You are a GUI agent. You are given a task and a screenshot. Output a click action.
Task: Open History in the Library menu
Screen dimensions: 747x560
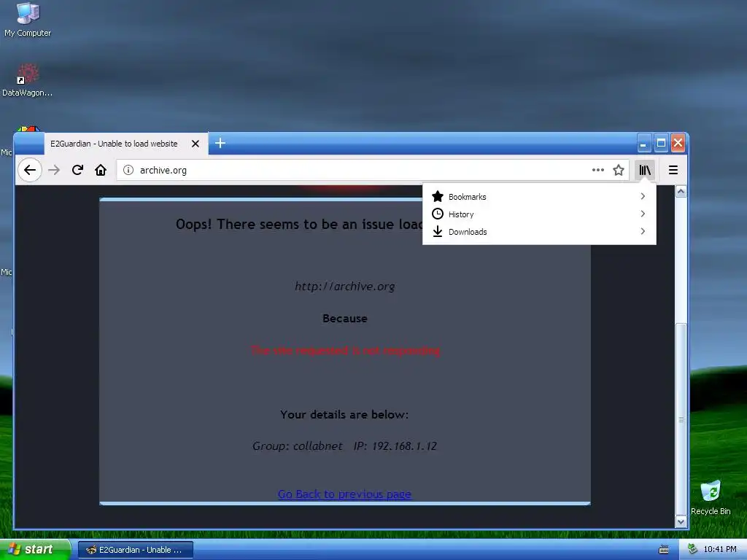(539, 214)
